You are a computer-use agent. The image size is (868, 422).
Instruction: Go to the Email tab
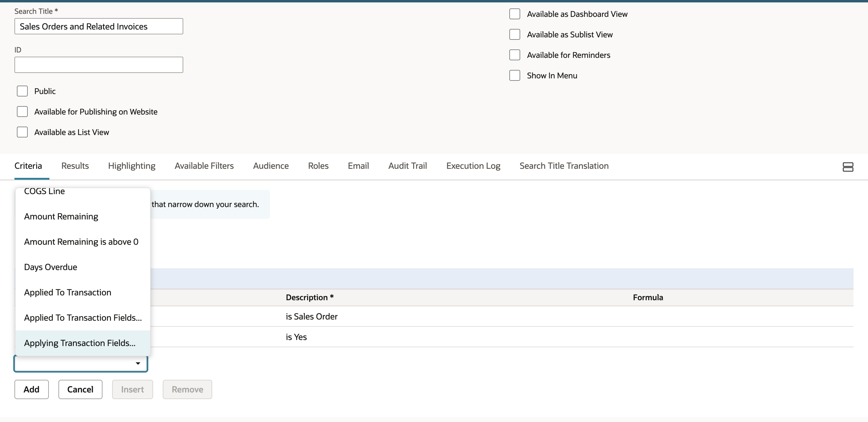(x=358, y=166)
